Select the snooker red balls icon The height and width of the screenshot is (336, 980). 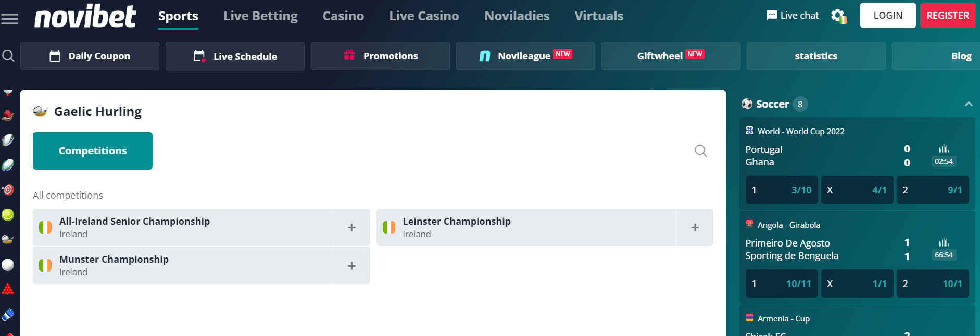tap(8, 290)
